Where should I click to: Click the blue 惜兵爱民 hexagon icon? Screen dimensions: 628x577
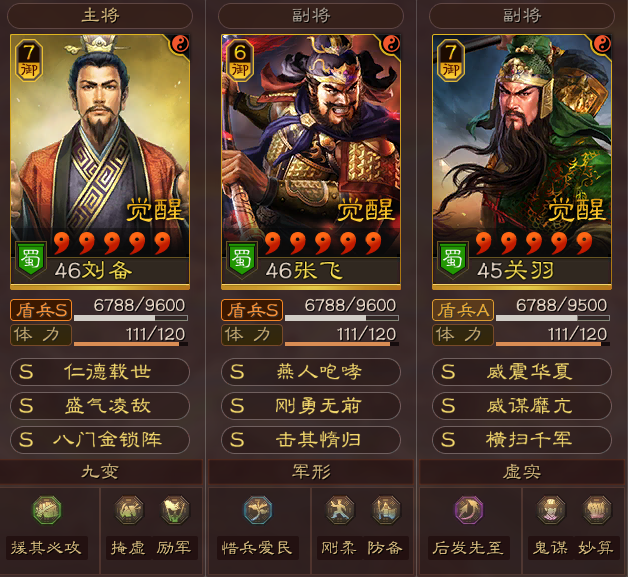pyautogui.click(x=258, y=510)
